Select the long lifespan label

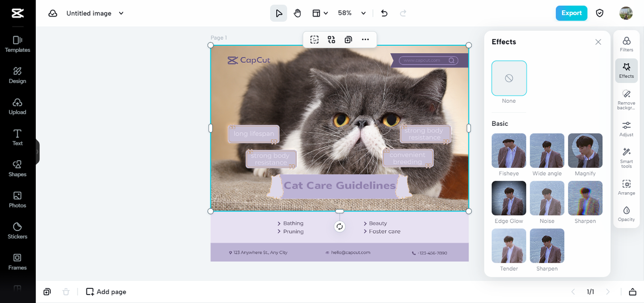click(x=254, y=134)
